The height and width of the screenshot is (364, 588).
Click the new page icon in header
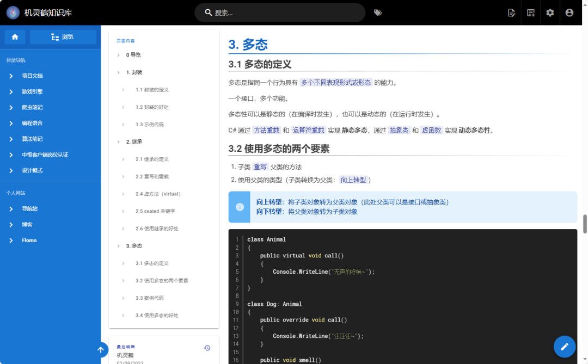[x=531, y=13]
